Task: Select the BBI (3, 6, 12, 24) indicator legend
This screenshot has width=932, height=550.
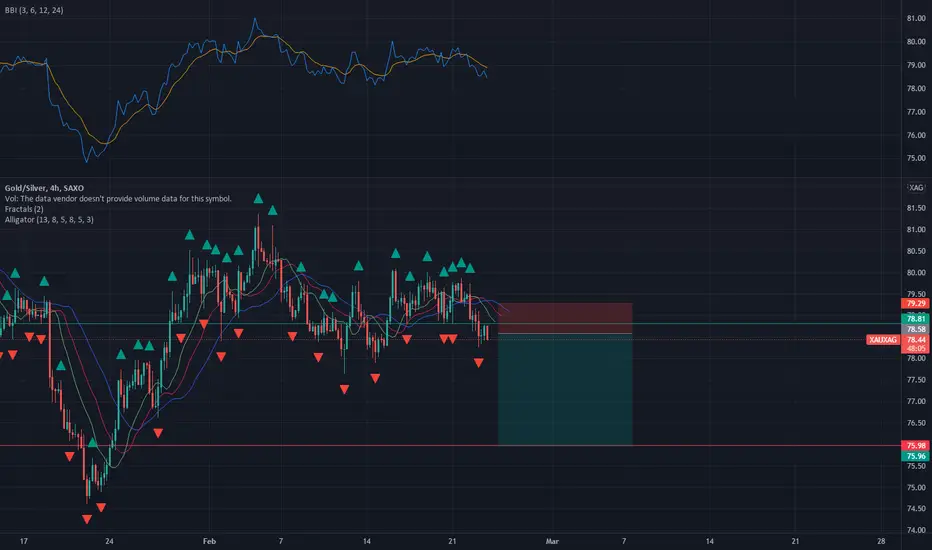Action: point(34,10)
